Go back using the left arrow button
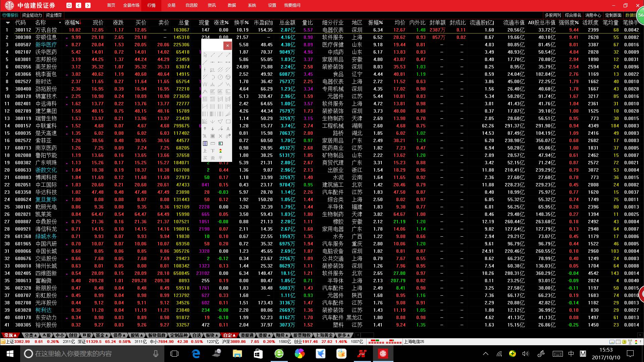This screenshot has height=362, width=644. [78, 5]
